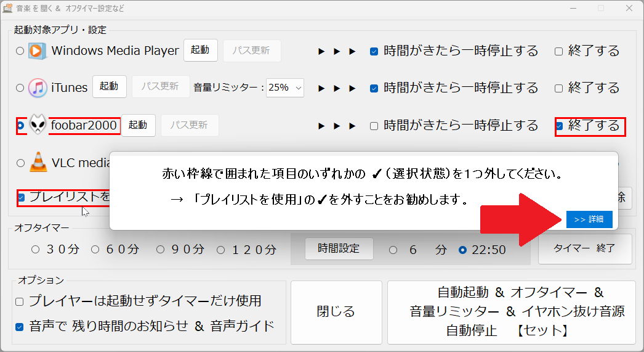Image resolution: width=644 pixels, height=352 pixels.
Task: Click the >> 詳細 button
Action: pos(589,219)
